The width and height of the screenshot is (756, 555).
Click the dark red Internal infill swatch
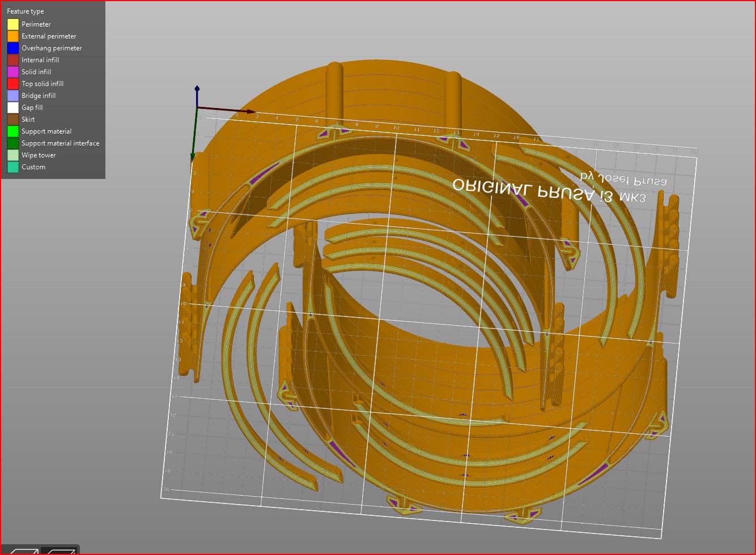(13, 60)
